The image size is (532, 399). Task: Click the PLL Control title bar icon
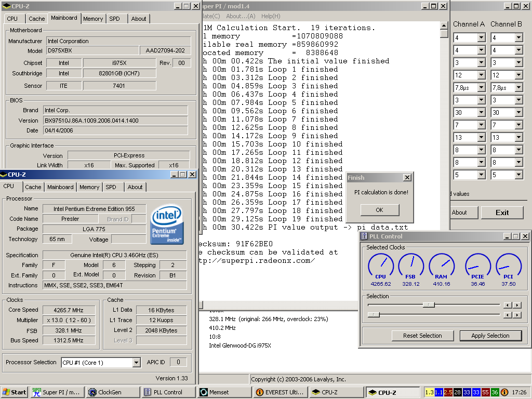point(364,236)
